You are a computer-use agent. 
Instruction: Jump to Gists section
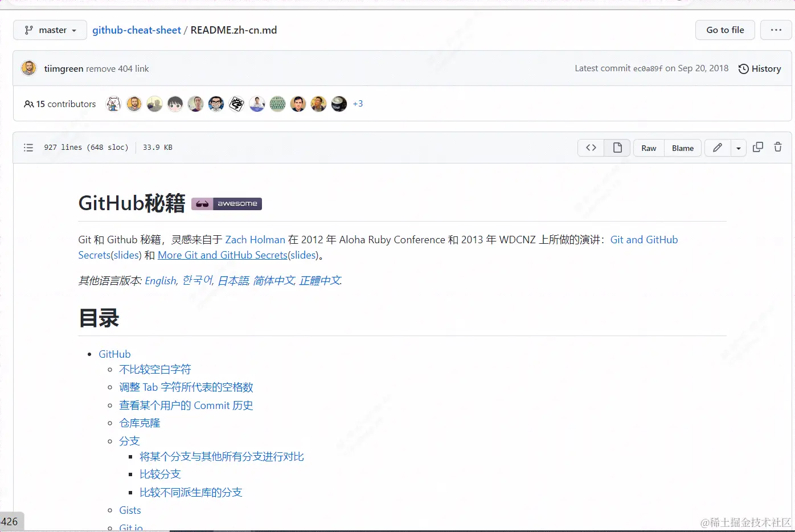coord(130,510)
